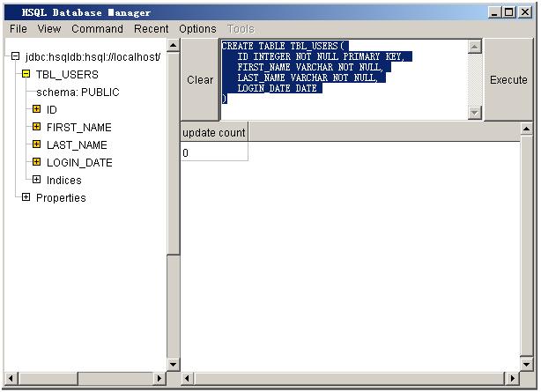The height and width of the screenshot is (392, 541).
Task: Select the Properties label in tree
Action: 61,197
